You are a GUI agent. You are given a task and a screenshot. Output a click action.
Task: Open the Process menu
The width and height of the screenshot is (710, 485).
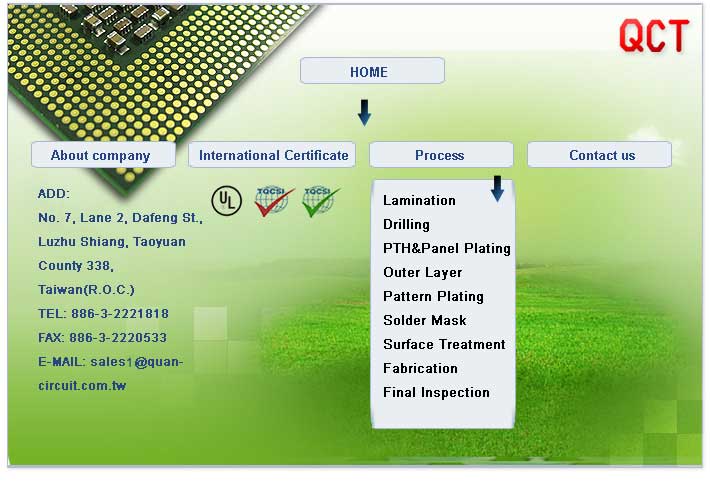coord(441,155)
